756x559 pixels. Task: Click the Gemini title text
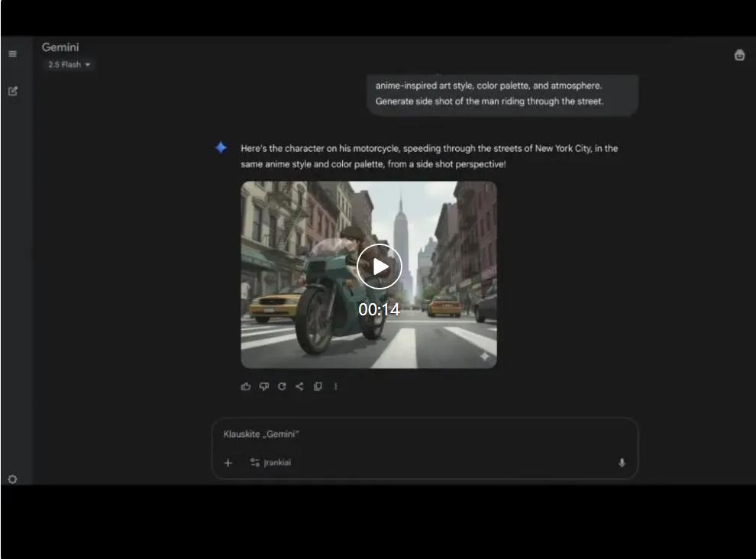point(60,47)
